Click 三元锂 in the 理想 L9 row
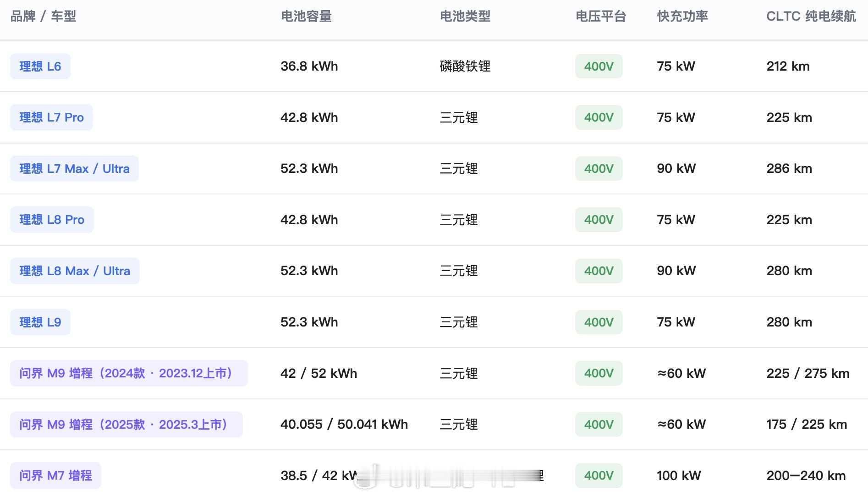This screenshot has width=868, height=498. pos(459,322)
